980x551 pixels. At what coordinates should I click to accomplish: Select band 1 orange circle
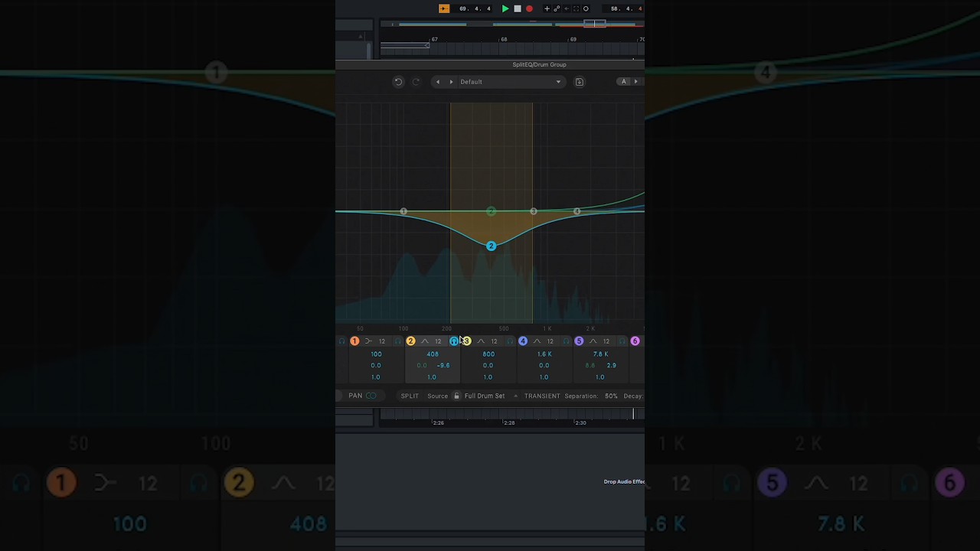pos(354,341)
